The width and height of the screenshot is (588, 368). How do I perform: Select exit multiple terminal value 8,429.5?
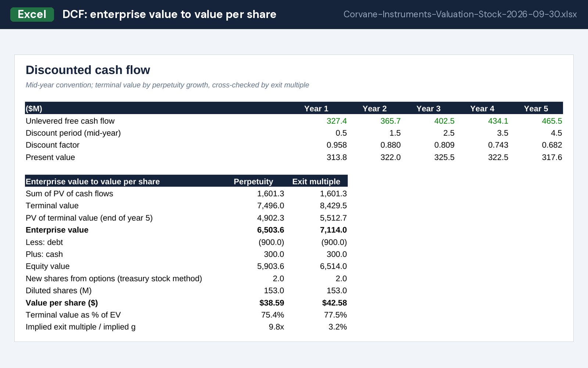[333, 206]
